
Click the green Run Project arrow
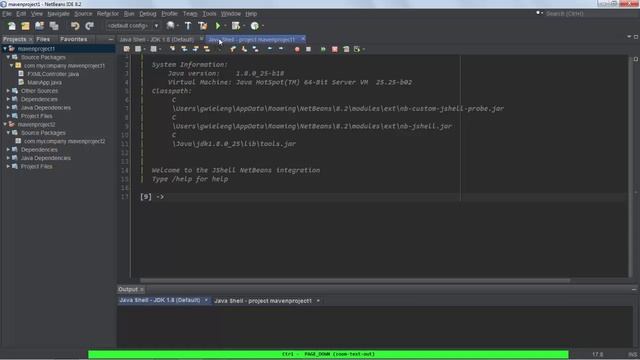click(x=218, y=26)
